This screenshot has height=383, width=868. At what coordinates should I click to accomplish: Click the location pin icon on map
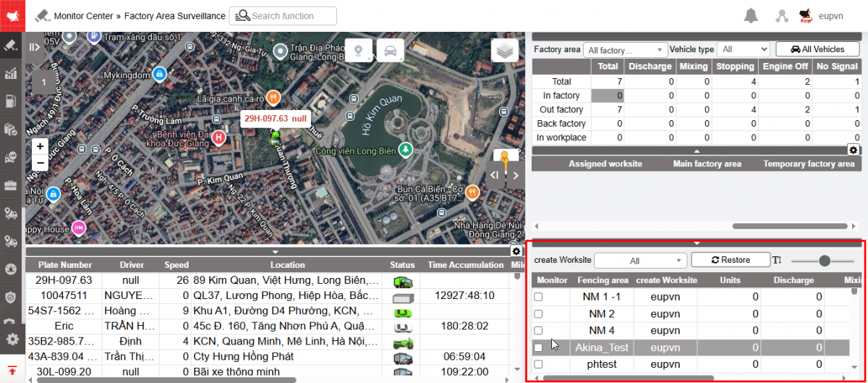pyautogui.click(x=359, y=51)
